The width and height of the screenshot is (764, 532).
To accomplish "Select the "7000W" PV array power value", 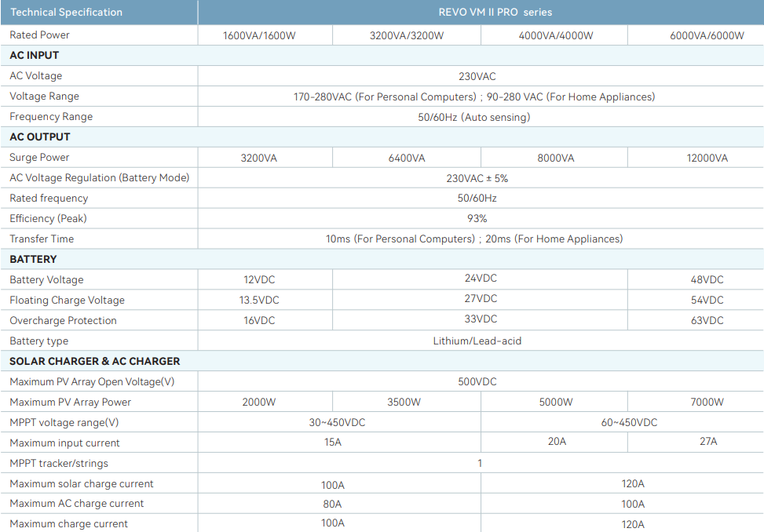I will pyautogui.click(x=707, y=403).
